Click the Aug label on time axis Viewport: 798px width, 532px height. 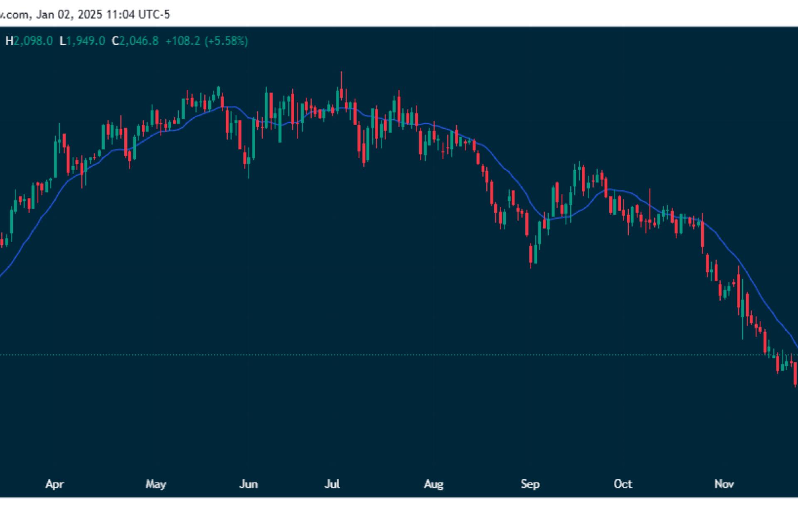(x=433, y=484)
